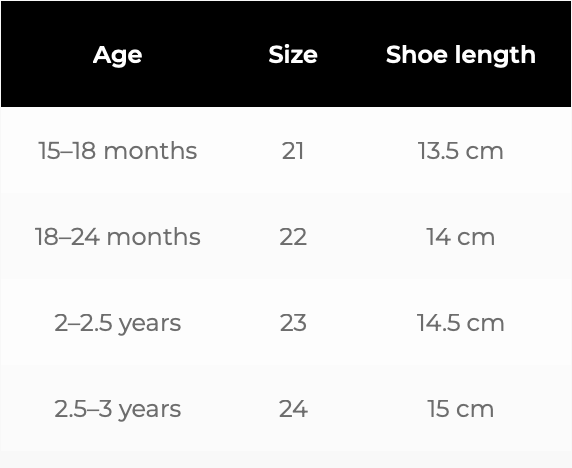Select the 15 cm shoe length cell
This screenshot has width=572, height=468.
[x=461, y=409]
